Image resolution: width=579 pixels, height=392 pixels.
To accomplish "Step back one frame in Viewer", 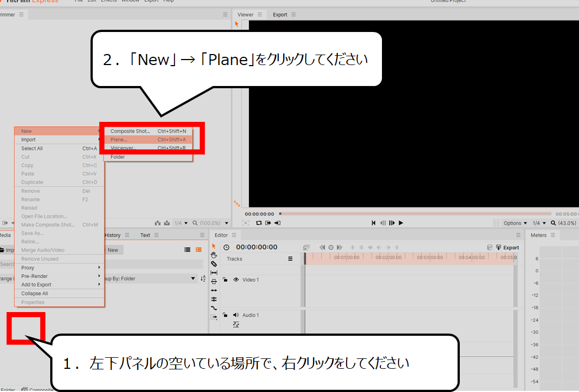I will [383, 223].
